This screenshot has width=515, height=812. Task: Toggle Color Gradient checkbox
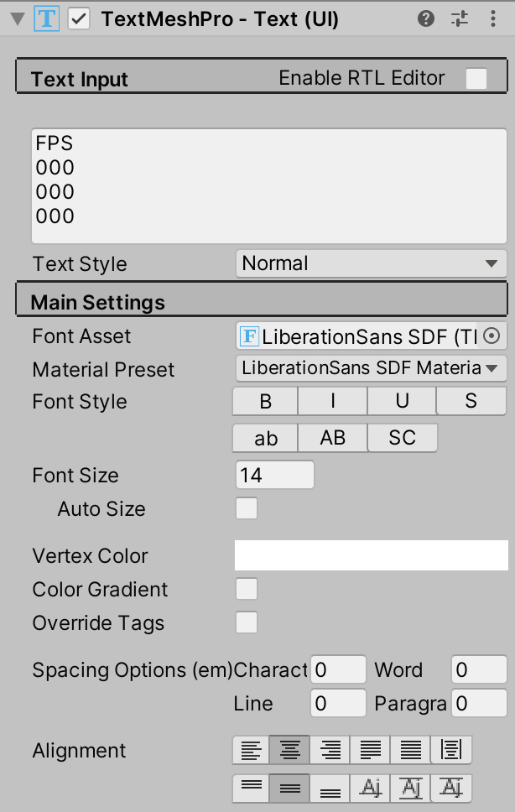click(x=247, y=590)
